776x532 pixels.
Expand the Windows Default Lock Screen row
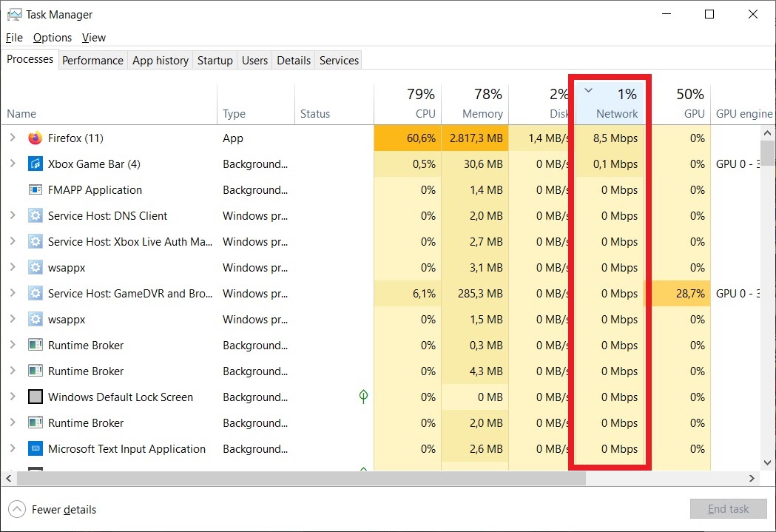point(13,397)
